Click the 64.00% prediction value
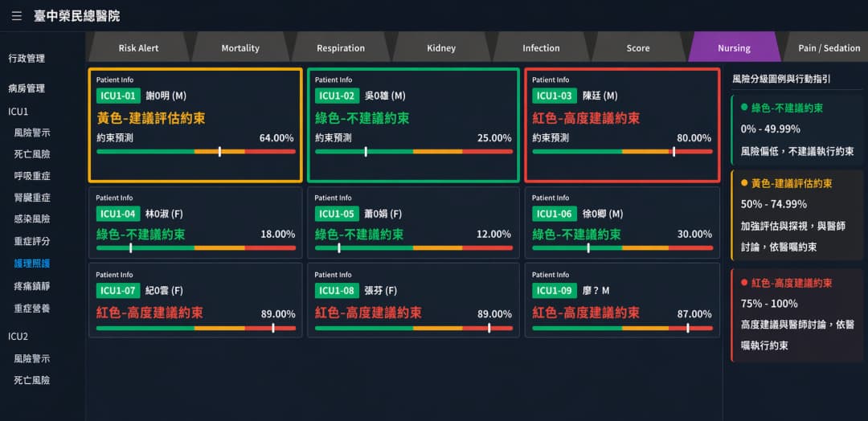 [276, 138]
